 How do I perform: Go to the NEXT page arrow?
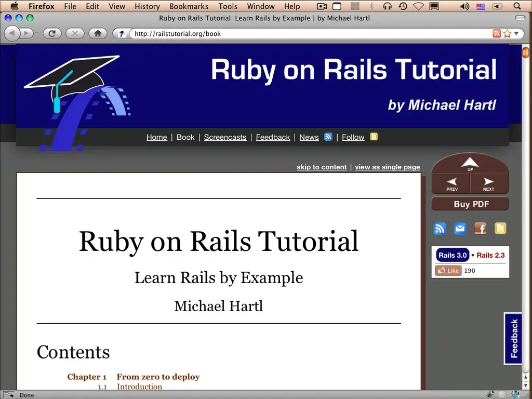[x=489, y=184]
